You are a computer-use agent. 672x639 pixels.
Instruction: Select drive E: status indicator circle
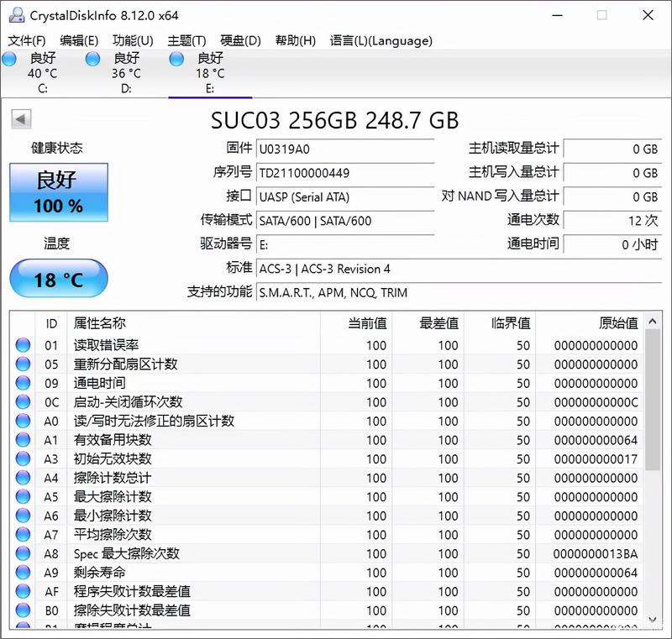pyautogui.click(x=176, y=59)
